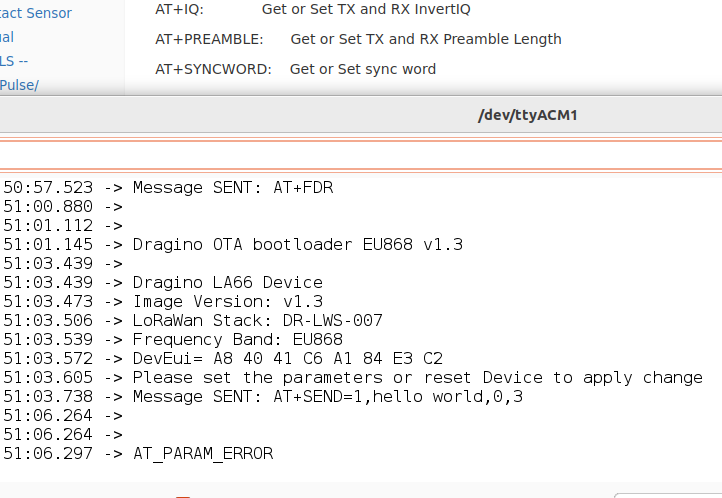Select the 'AT+SEND=1,hello world,0,3' sent message line
Image resolution: width=722 pixels, height=498 pixels.
327,396
